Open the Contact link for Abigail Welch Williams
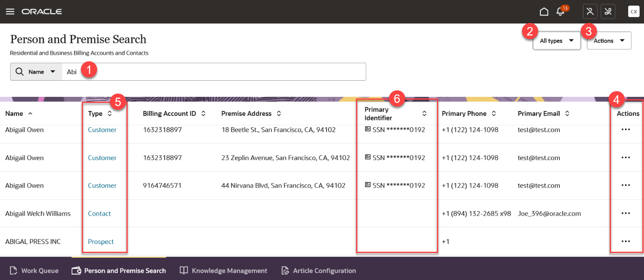 (99, 213)
